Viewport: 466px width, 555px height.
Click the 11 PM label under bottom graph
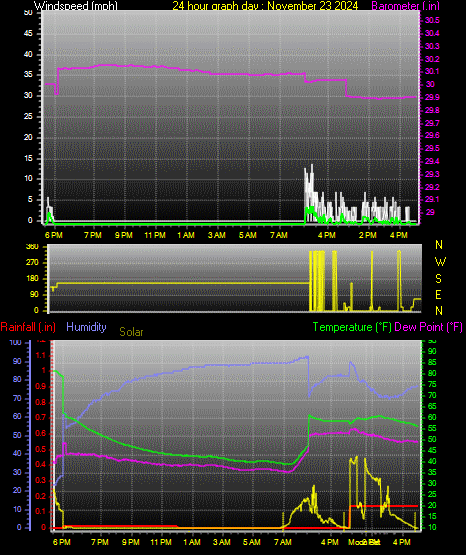point(161,542)
